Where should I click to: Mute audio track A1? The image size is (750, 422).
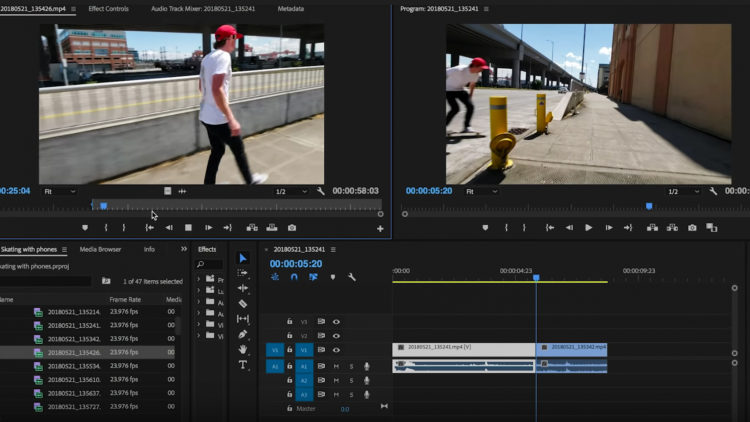(336, 366)
